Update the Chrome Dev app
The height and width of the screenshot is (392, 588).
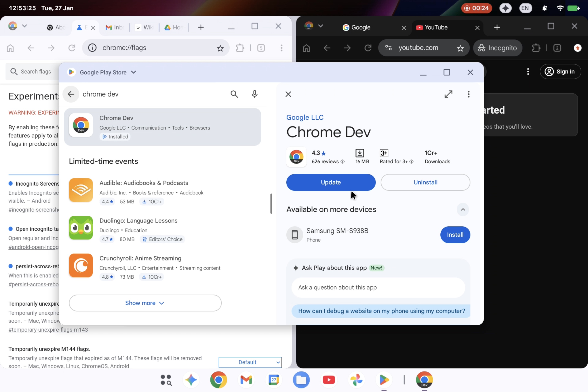[x=330, y=182]
